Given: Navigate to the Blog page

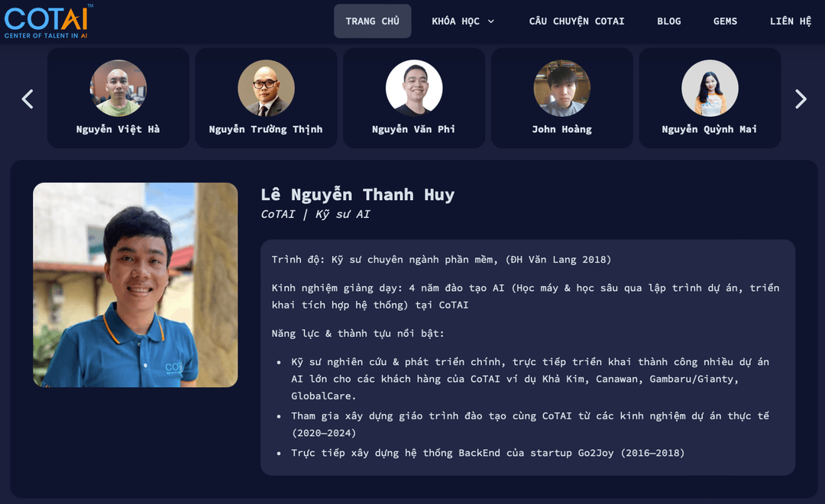Looking at the screenshot, I should click(x=668, y=21).
